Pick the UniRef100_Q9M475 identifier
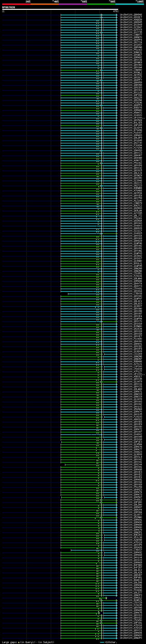This screenshot has width=146, height=644. (131, 613)
